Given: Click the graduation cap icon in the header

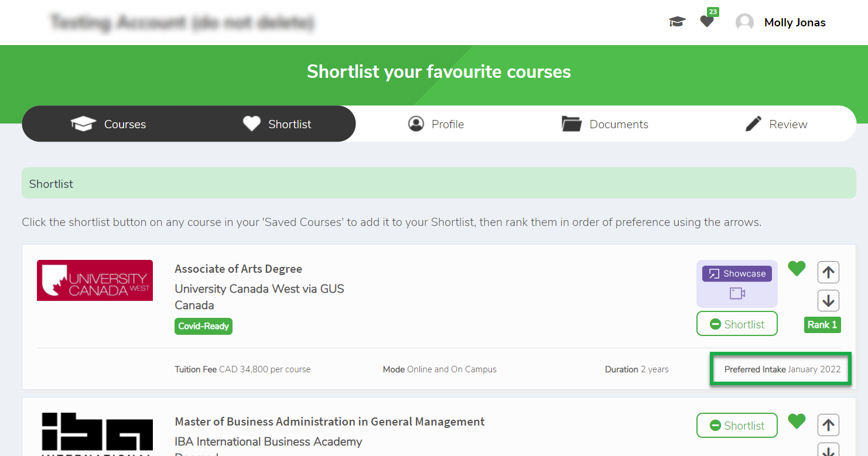Looking at the screenshot, I should pyautogui.click(x=677, y=22).
